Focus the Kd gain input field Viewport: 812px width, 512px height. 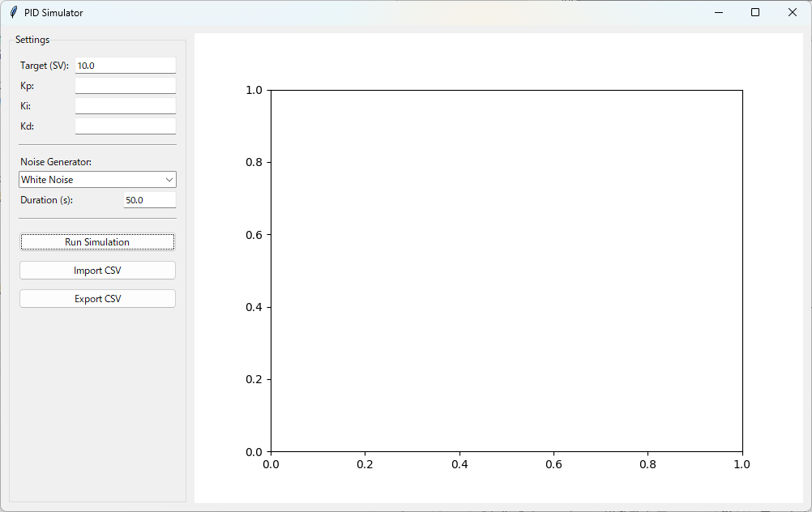125,126
